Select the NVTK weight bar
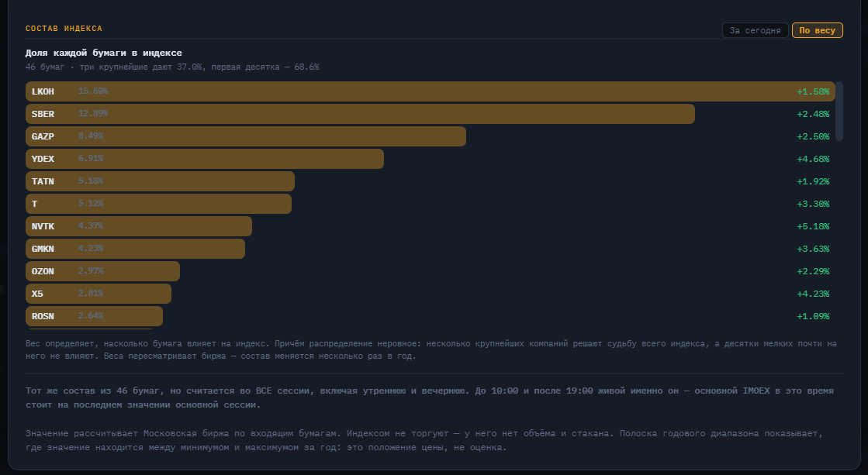This screenshot has height=475, width=868. (138, 226)
